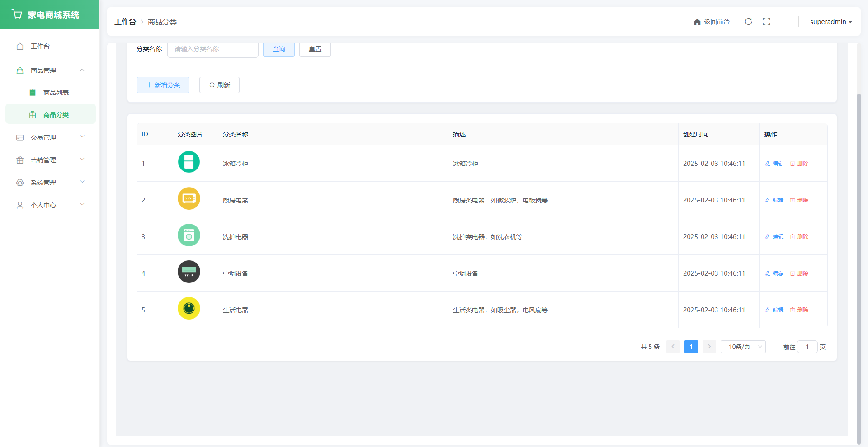Click the 厨房电器 microwave category icon
The width and height of the screenshot is (868, 447).
[x=189, y=198]
